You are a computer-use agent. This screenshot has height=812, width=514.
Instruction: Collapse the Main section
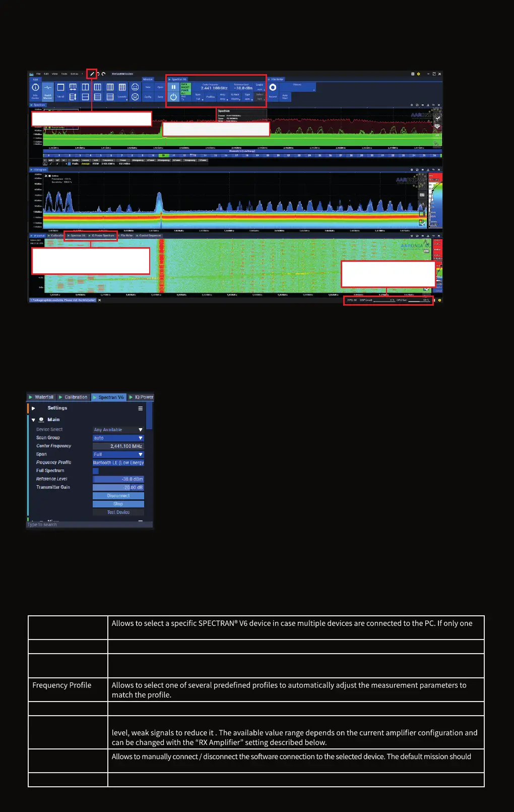tap(33, 420)
